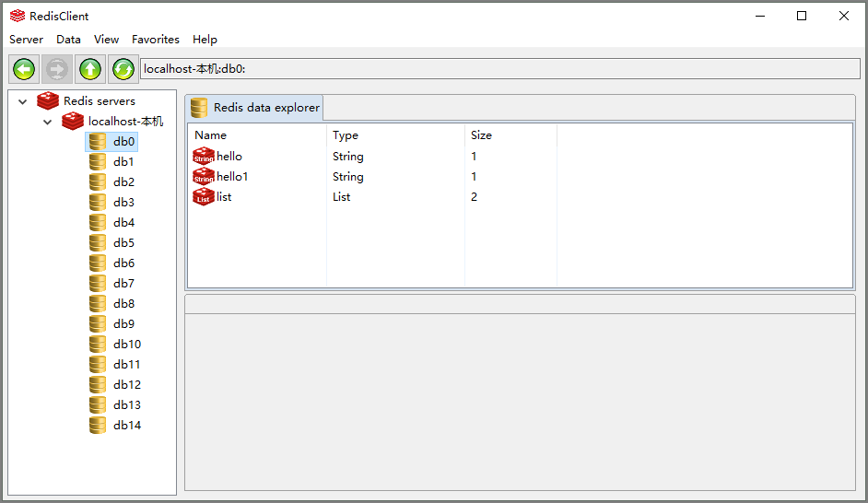The image size is (868, 503).
Task: Open the View menu
Action: pos(106,40)
